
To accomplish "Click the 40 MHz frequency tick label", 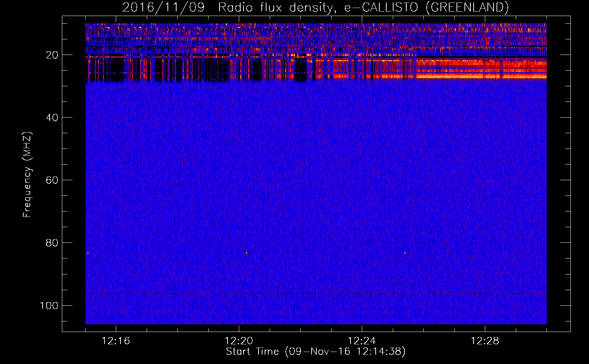I will tap(52, 118).
